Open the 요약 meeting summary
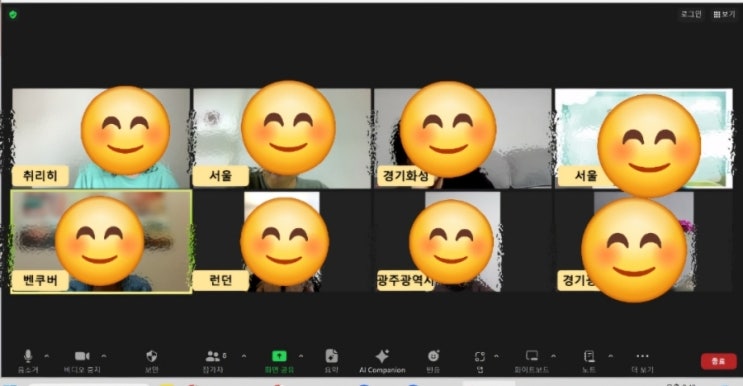The image size is (743, 386). coord(332,361)
